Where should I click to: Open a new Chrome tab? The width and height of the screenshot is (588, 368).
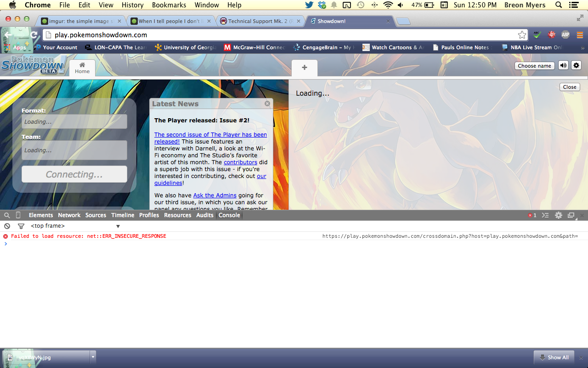[403, 21]
